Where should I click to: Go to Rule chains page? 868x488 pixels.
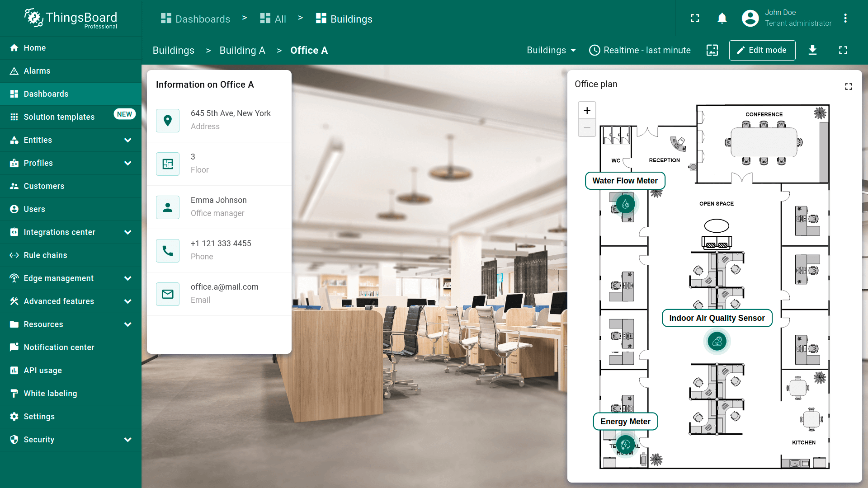45,255
